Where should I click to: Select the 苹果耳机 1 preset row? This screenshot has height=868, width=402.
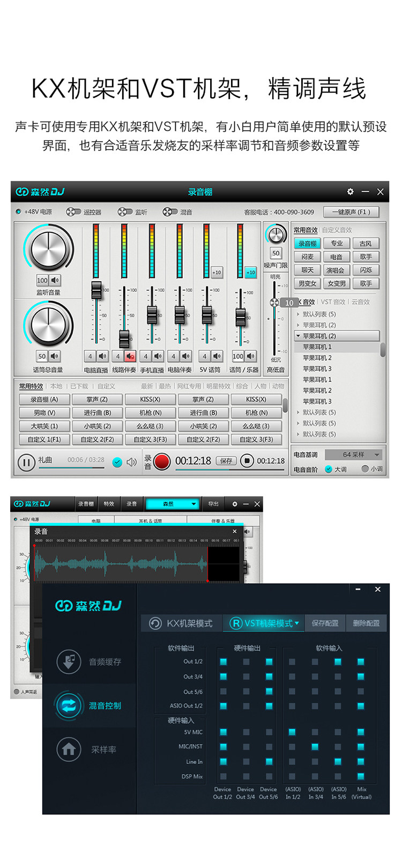pyautogui.click(x=337, y=347)
